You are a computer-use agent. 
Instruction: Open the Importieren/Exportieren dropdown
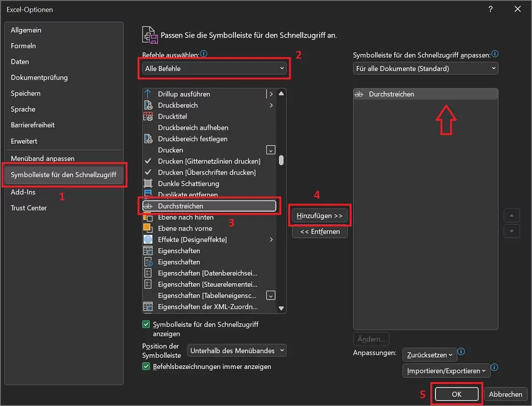[x=446, y=371]
